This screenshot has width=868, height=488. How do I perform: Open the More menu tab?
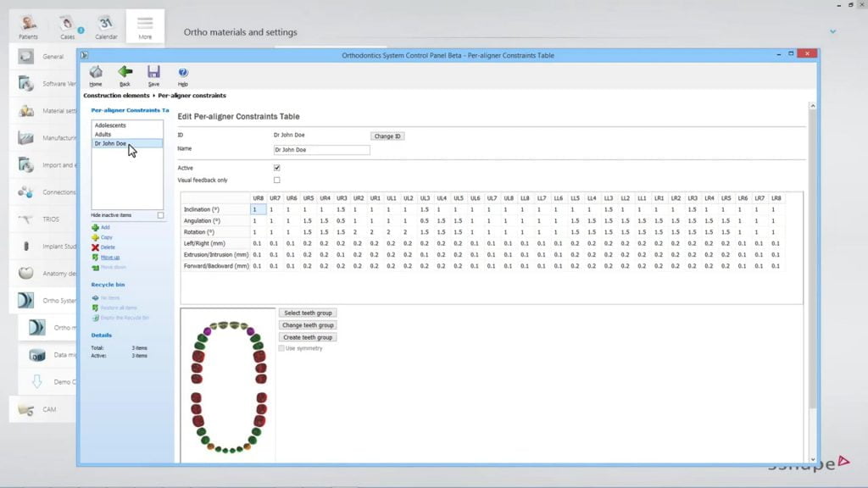(145, 25)
